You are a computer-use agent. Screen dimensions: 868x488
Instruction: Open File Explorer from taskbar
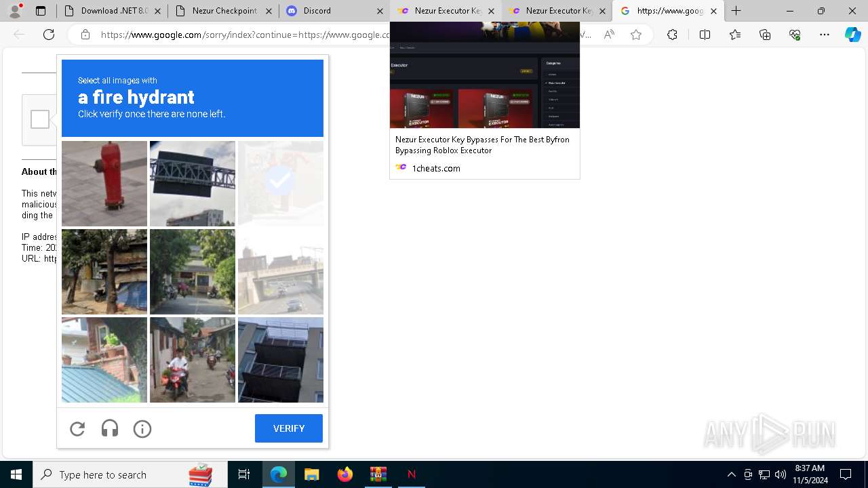pyautogui.click(x=311, y=474)
